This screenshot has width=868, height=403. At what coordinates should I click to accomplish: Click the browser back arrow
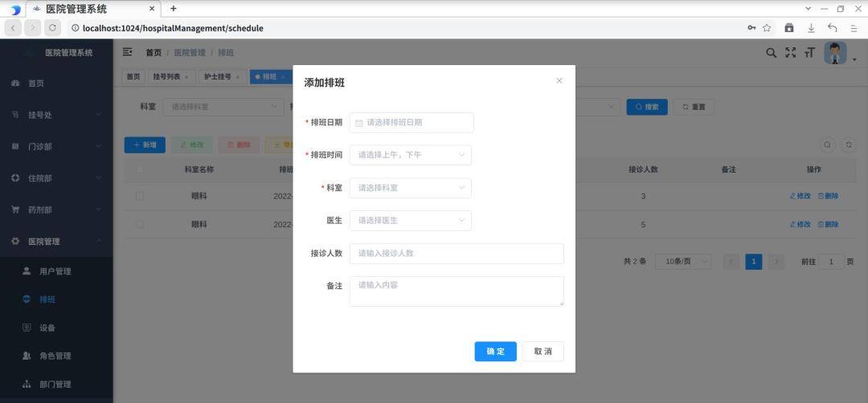[13, 27]
